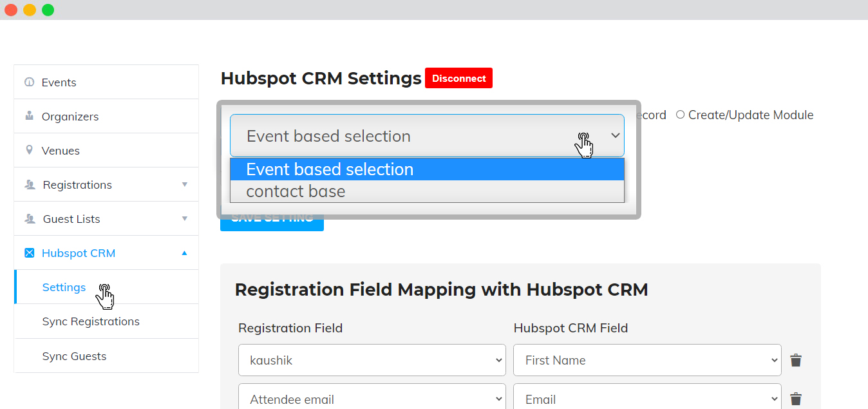Image resolution: width=868 pixels, height=409 pixels.
Task: Click the Registration Field column label
Action: coord(290,328)
